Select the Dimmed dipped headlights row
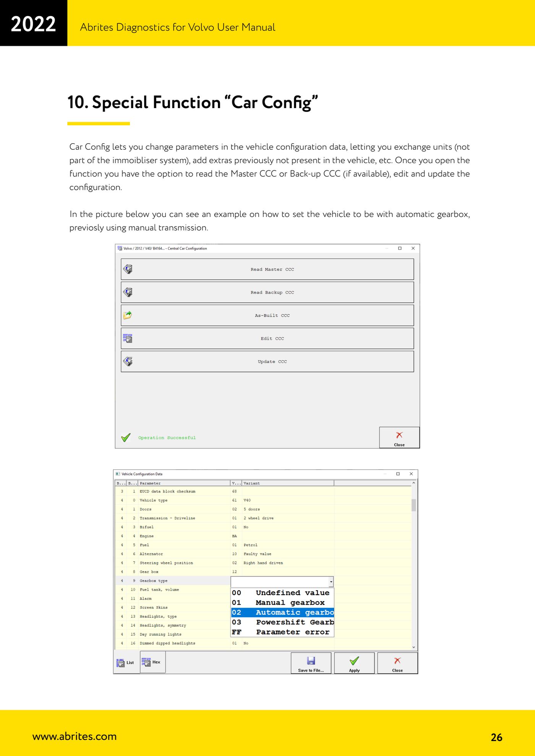The height and width of the screenshot is (756, 535). [263, 643]
